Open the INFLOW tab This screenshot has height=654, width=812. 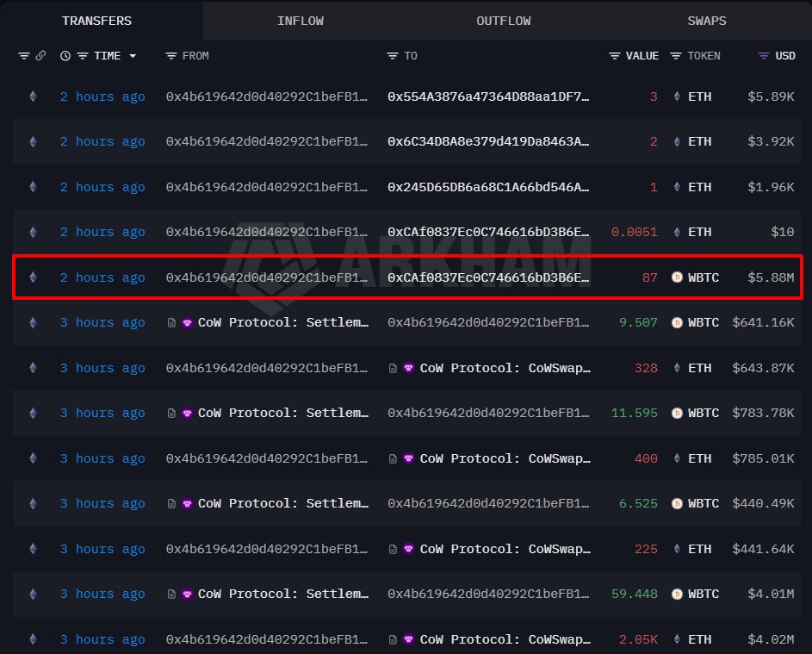click(300, 21)
